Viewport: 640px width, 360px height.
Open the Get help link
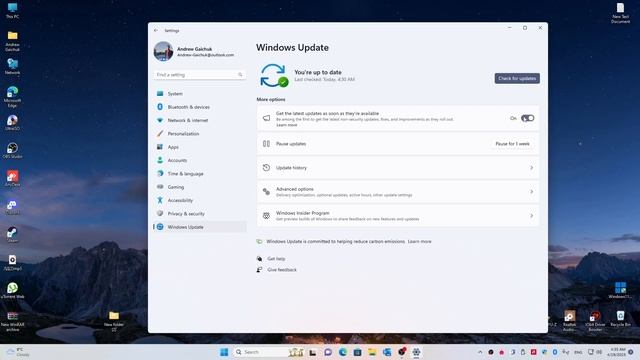coord(276,259)
